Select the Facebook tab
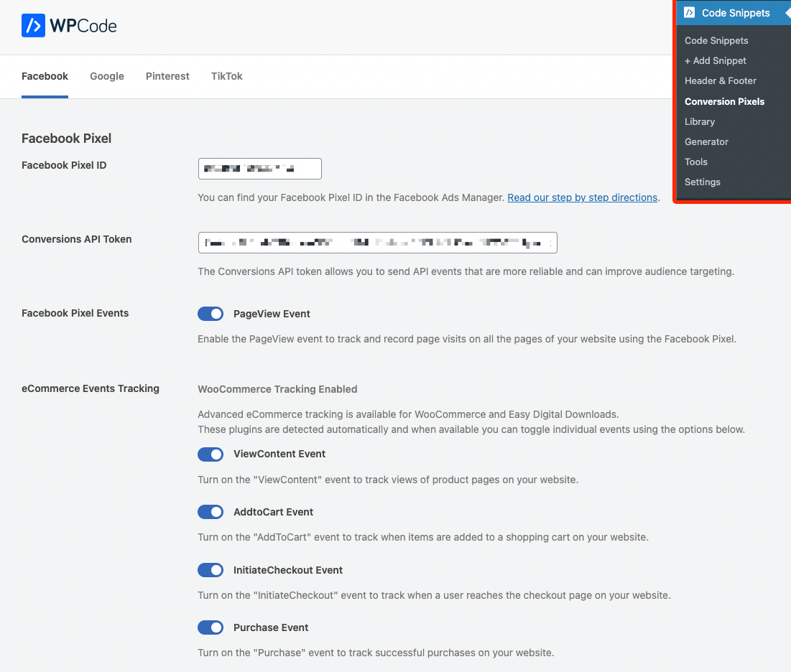Screen dimensions: 791x672 (45, 76)
